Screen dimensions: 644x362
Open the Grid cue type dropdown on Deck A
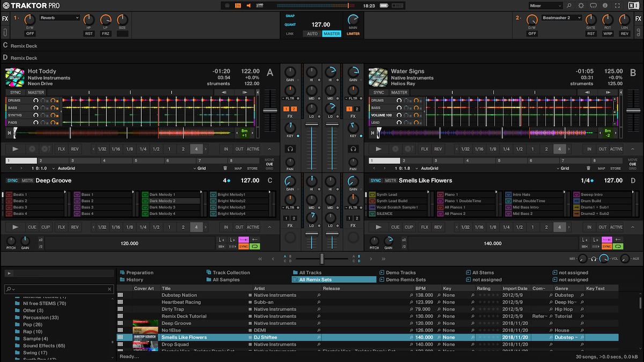click(200, 168)
